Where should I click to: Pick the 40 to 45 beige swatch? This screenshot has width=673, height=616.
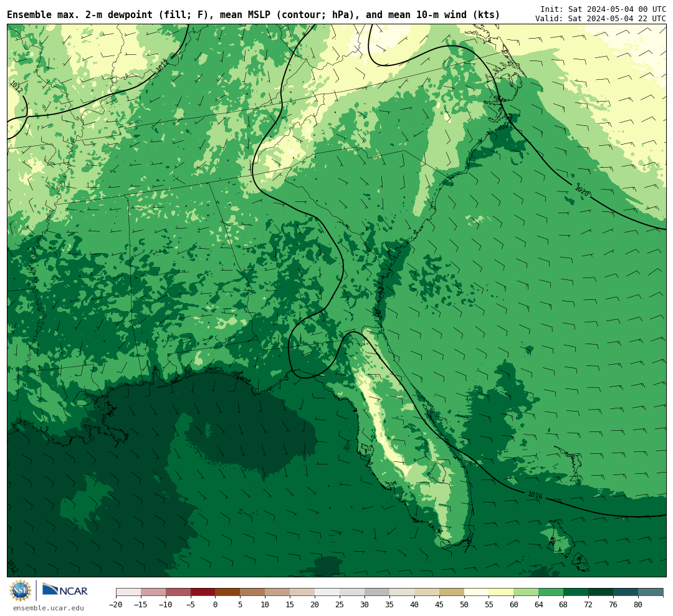click(x=427, y=592)
